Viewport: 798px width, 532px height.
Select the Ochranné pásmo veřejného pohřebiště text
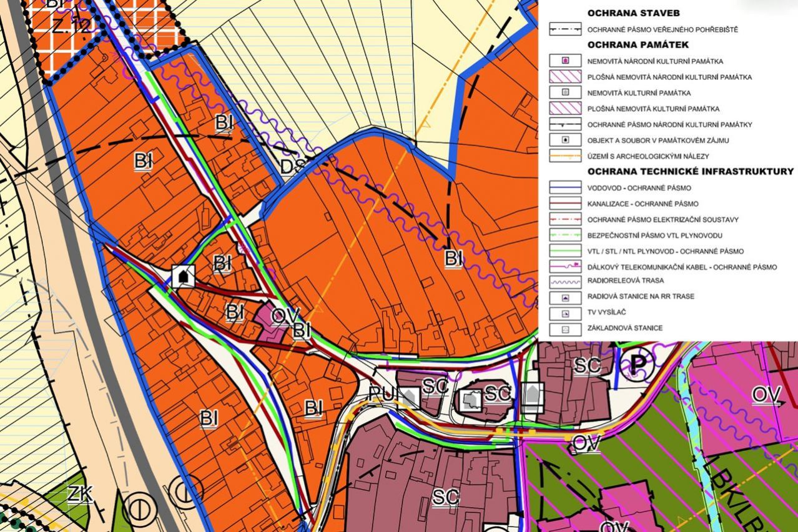tap(663, 29)
